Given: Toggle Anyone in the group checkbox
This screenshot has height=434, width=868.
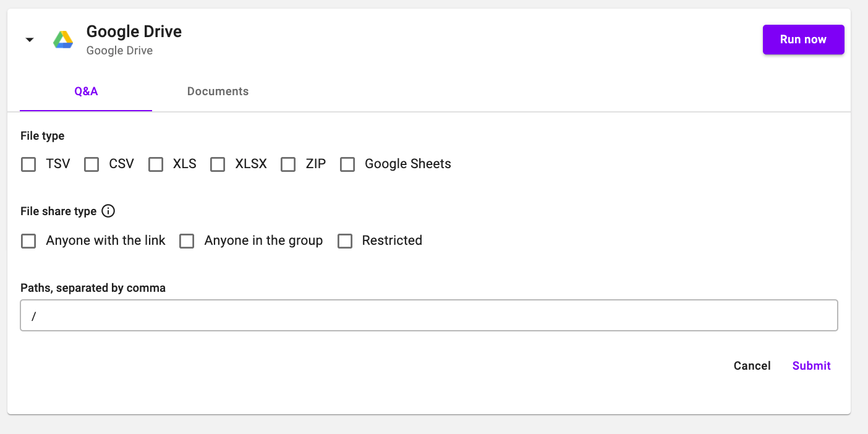Looking at the screenshot, I should [187, 241].
